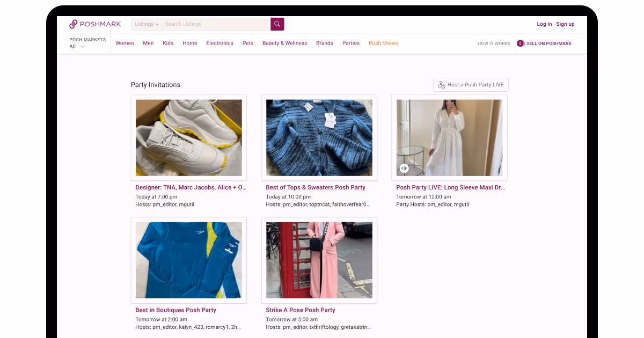This screenshot has height=338, width=644.
Task: Click 'Today at 10:00 pm' text
Action: coord(288,197)
